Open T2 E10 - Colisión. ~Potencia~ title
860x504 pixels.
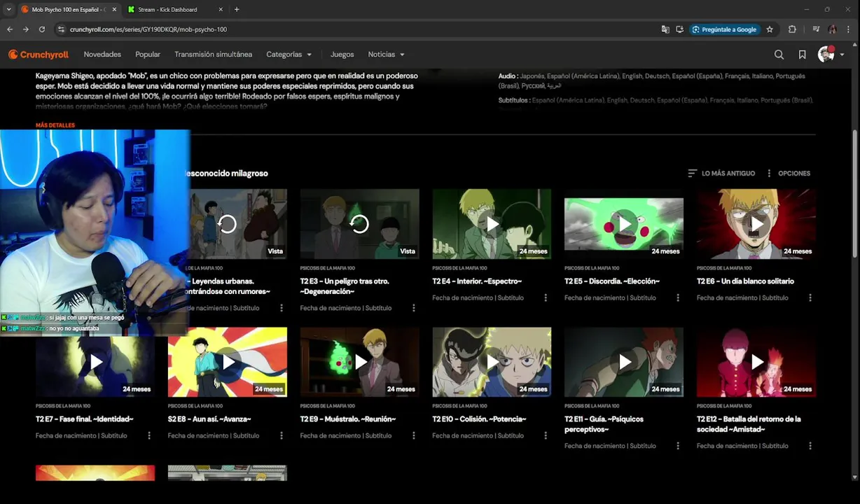479,419
